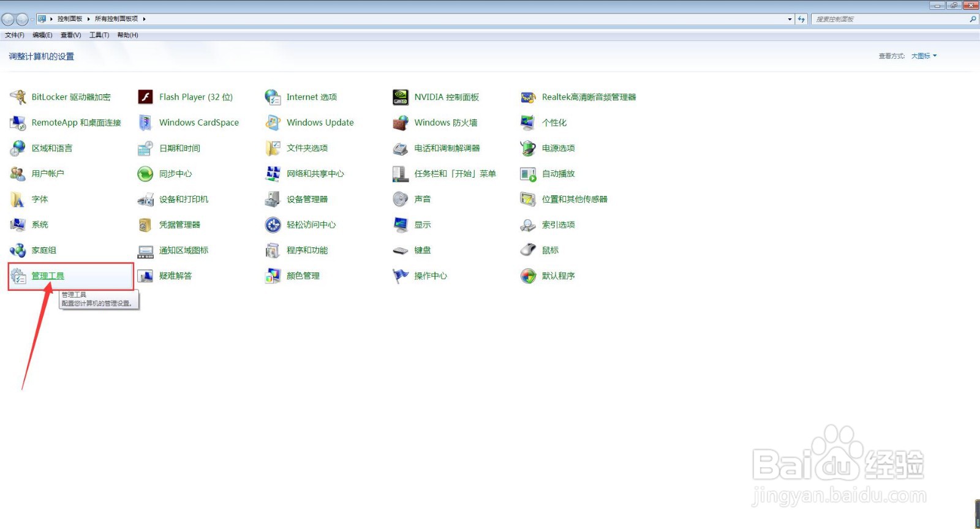Open the NVIDIA 控制面板 icon
This screenshot has height=529, width=980.
coord(401,97)
